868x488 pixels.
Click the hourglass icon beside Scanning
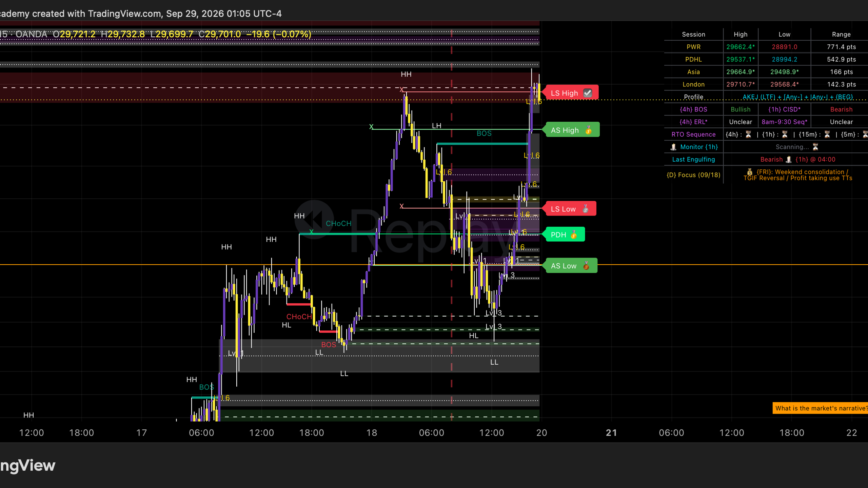815,147
